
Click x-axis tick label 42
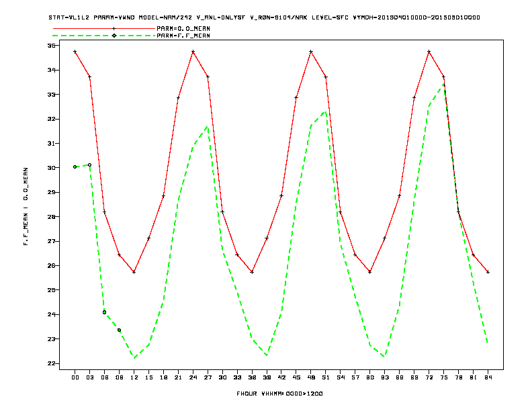click(x=281, y=377)
